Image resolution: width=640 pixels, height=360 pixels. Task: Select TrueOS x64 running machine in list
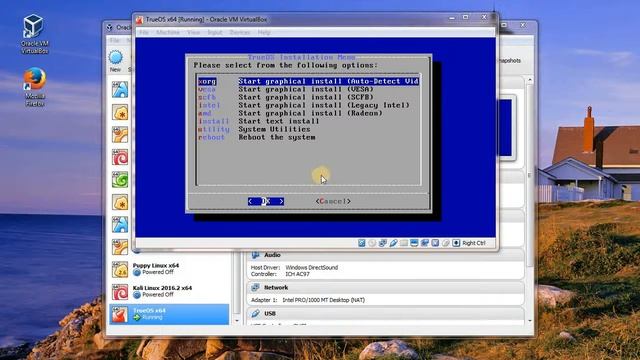point(169,314)
